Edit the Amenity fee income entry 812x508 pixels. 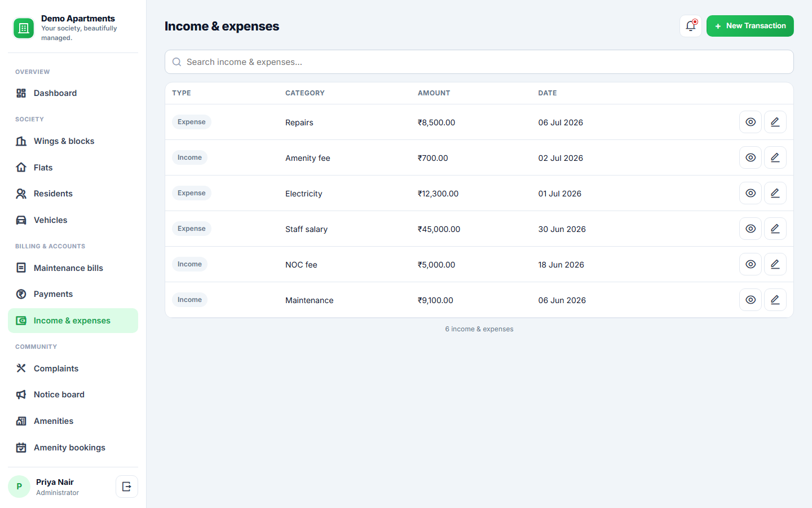click(x=775, y=157)
